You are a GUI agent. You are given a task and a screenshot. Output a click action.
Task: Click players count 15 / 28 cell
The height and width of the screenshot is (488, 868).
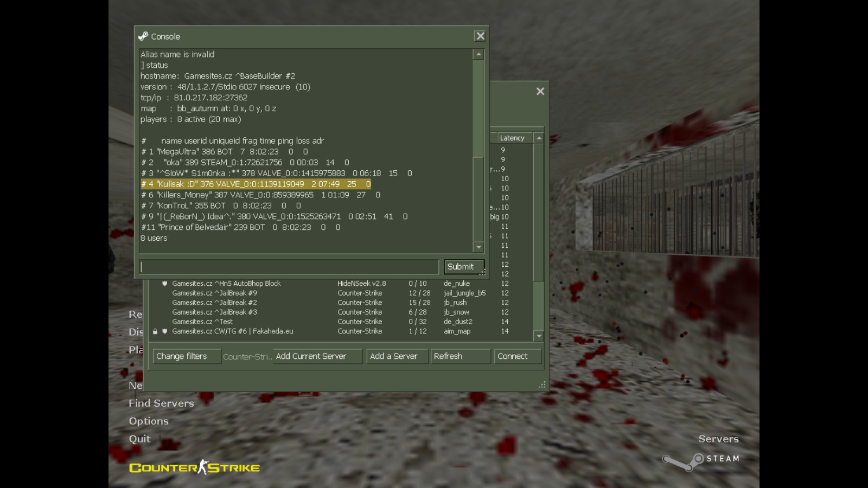pyautogui.click(x=419, y=303)
